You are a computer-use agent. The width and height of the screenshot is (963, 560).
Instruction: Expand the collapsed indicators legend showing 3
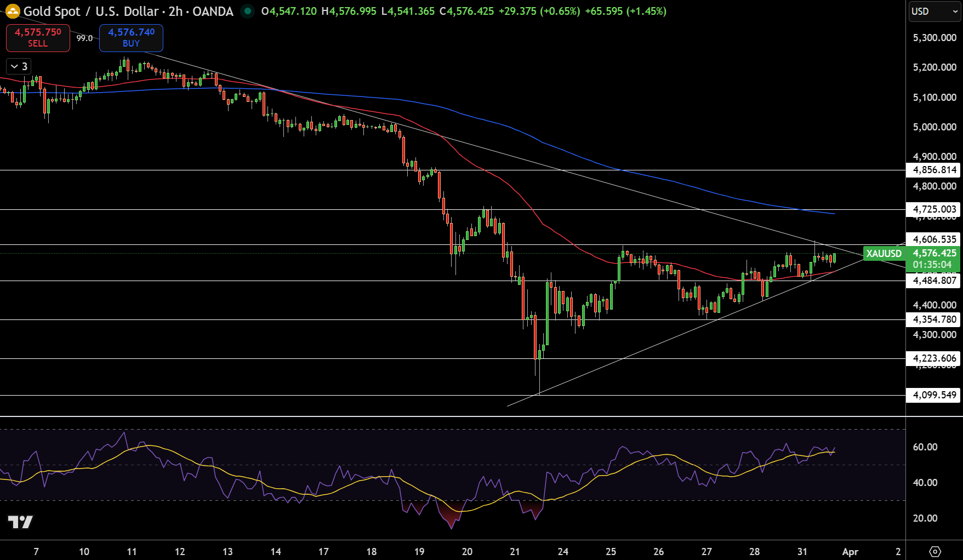19,66
